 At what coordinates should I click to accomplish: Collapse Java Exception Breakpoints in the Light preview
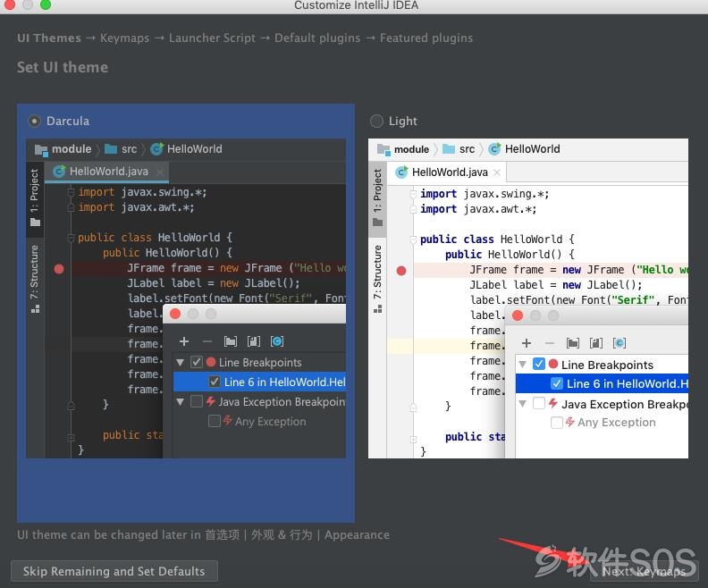point(522,403)
